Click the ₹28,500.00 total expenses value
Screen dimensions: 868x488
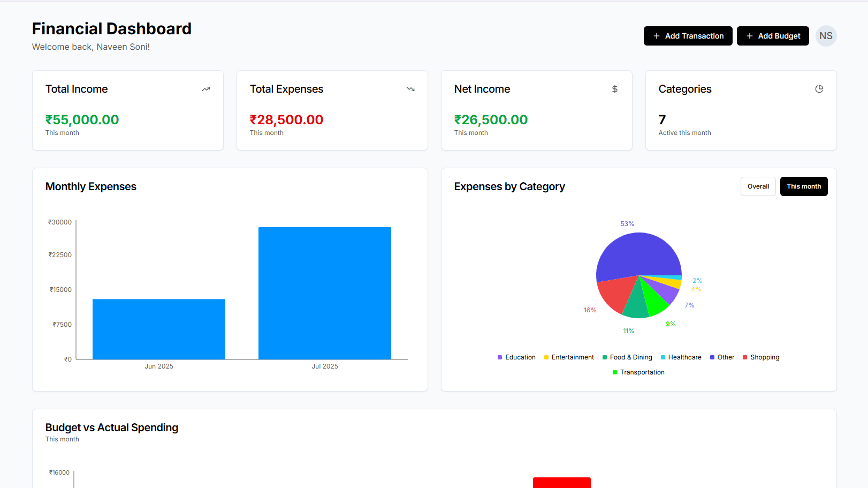(286, 119)
